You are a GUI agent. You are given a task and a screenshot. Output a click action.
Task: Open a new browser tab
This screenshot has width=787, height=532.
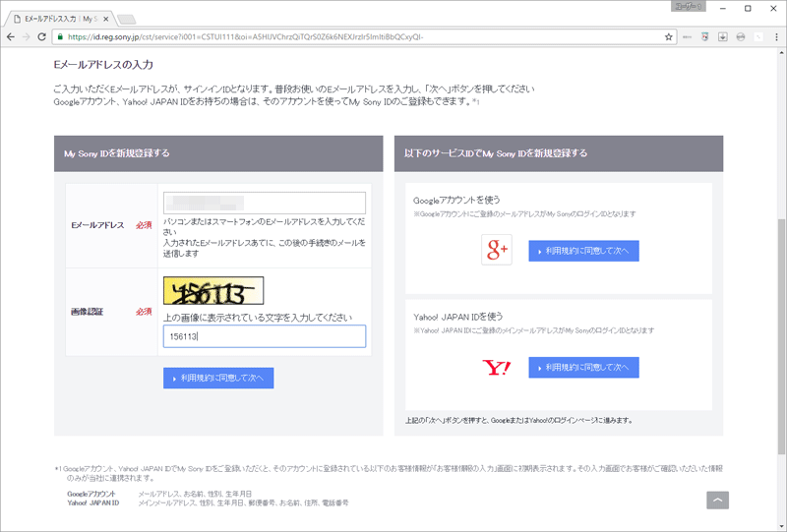tap(127, 20)
